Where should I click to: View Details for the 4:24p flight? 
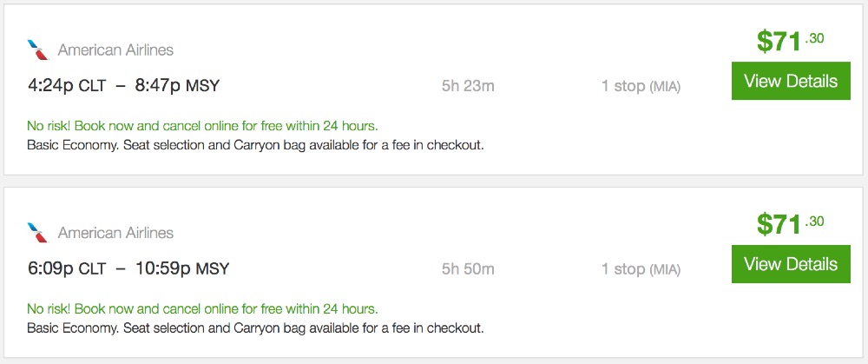point(791,82)
